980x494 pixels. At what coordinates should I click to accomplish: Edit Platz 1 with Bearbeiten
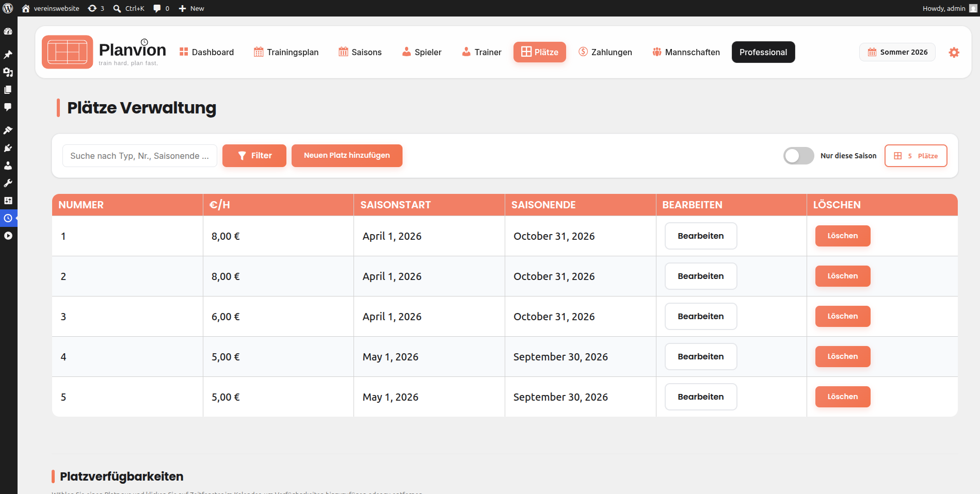701,236
